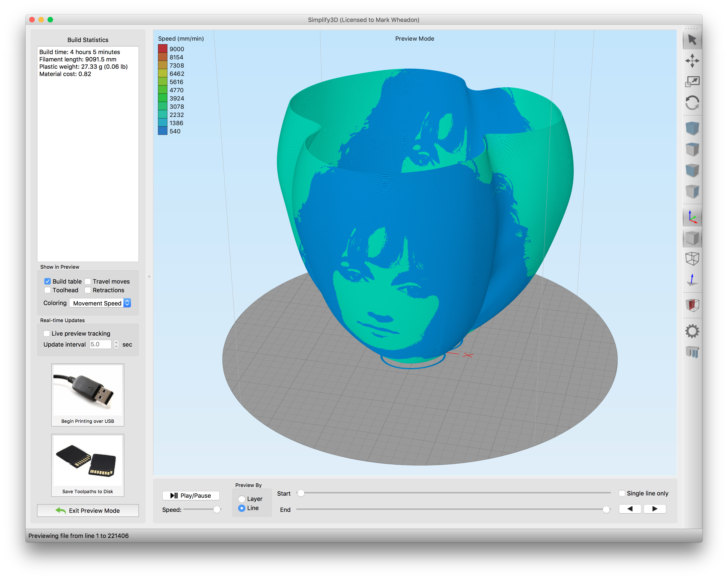Click Exit Preview Mode button
Screen dimensions: 728x579
tap(88, 511)
